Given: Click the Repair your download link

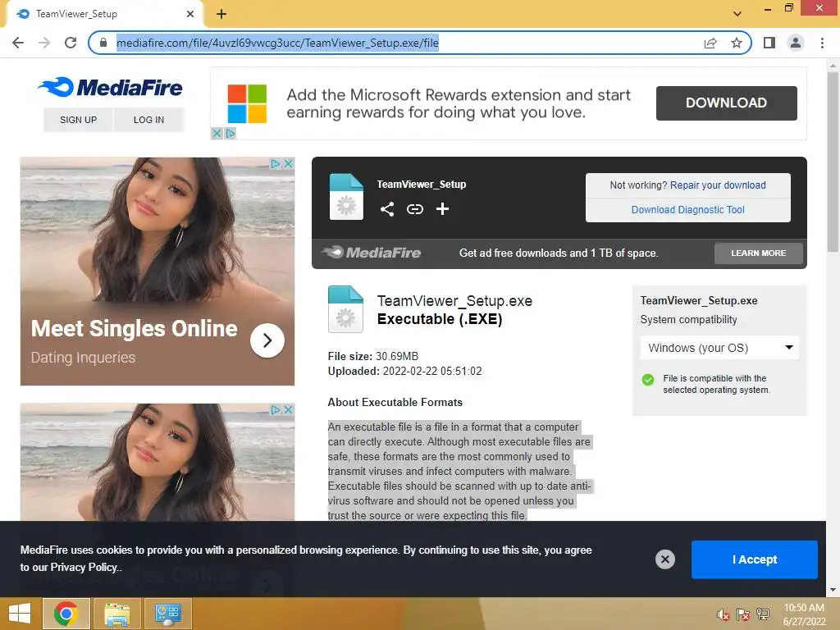Looking at the screenshot, I should coord(718,185).
